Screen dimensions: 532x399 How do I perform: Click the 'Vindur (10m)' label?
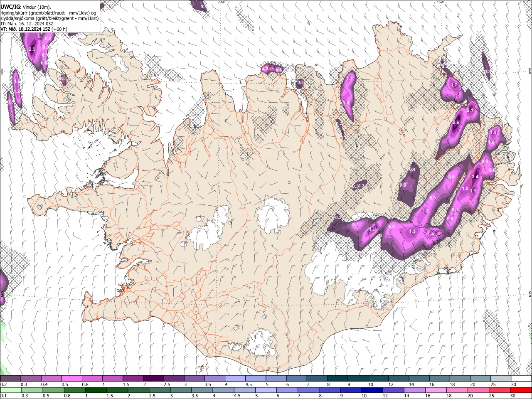point(37,7)
